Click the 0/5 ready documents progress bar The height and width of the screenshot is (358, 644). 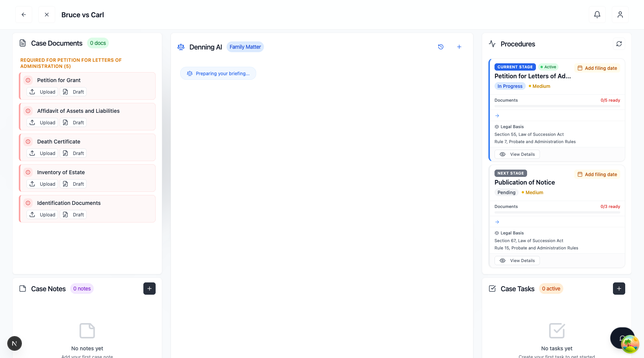point(557,105)
